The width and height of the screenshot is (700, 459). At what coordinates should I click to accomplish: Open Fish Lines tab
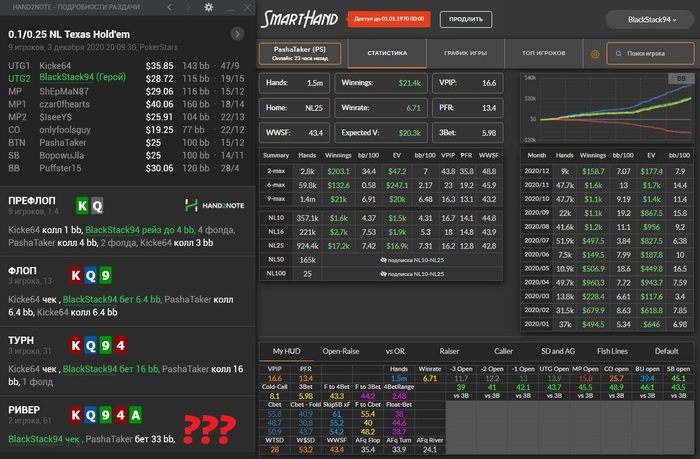pos(612,351)
